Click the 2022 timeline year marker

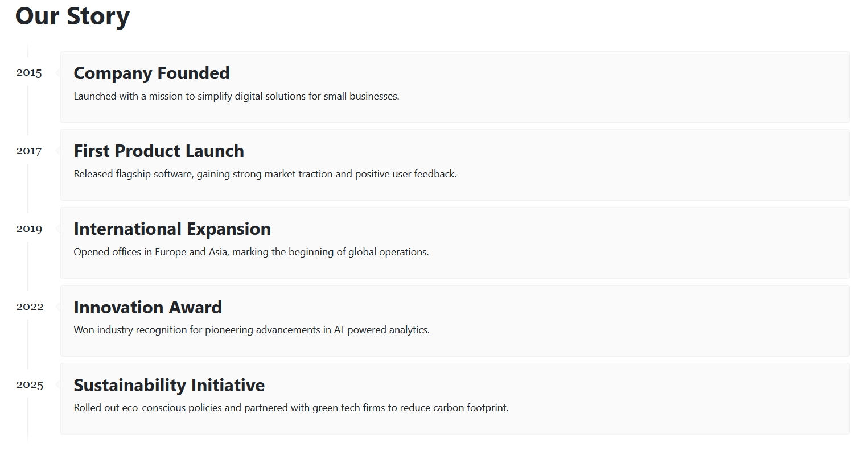(x=30, y=307)
